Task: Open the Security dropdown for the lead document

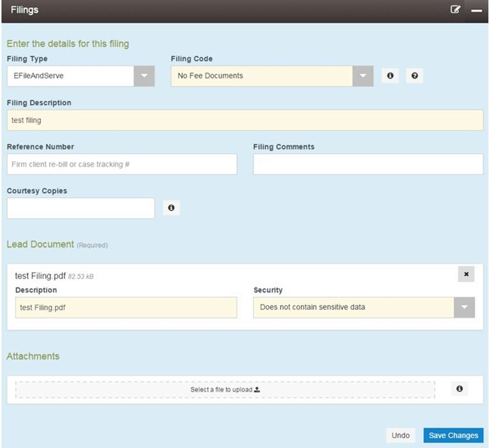Action: click(464, 307)
